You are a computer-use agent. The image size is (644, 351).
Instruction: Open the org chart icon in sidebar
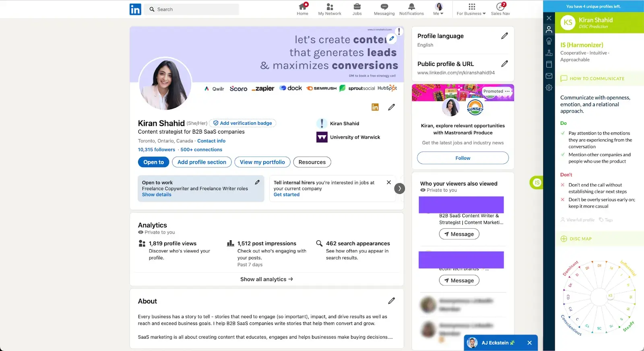tap(549, 53)
